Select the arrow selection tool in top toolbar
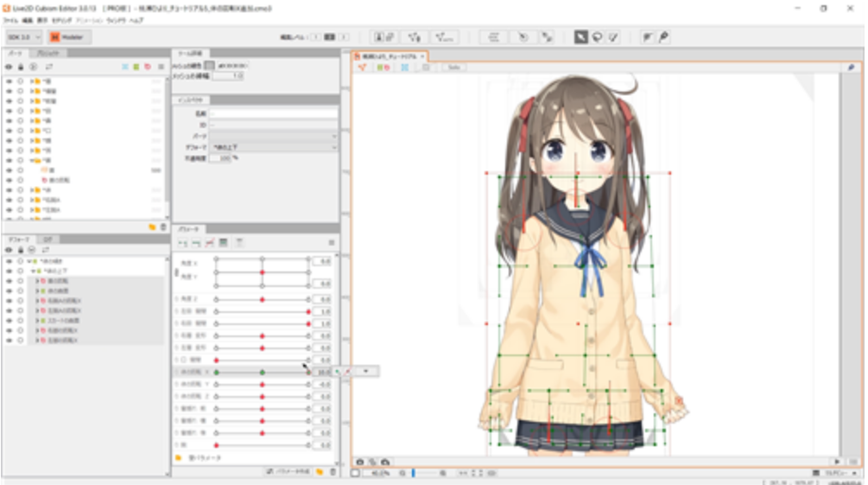Viewport: 868px width, 485px height. tap(580, 37)
